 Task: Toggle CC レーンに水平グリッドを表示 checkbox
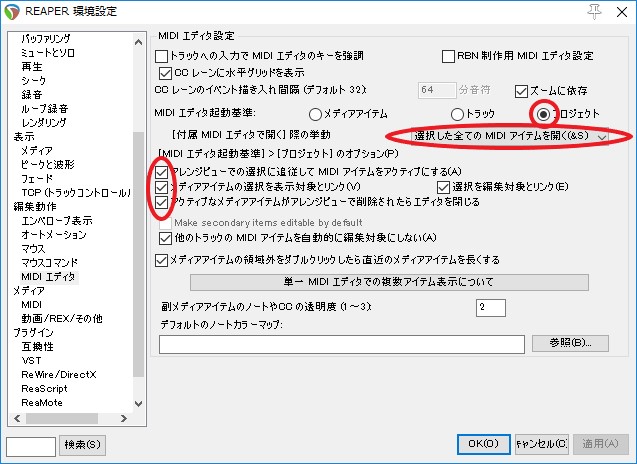(x=165, y=74)
